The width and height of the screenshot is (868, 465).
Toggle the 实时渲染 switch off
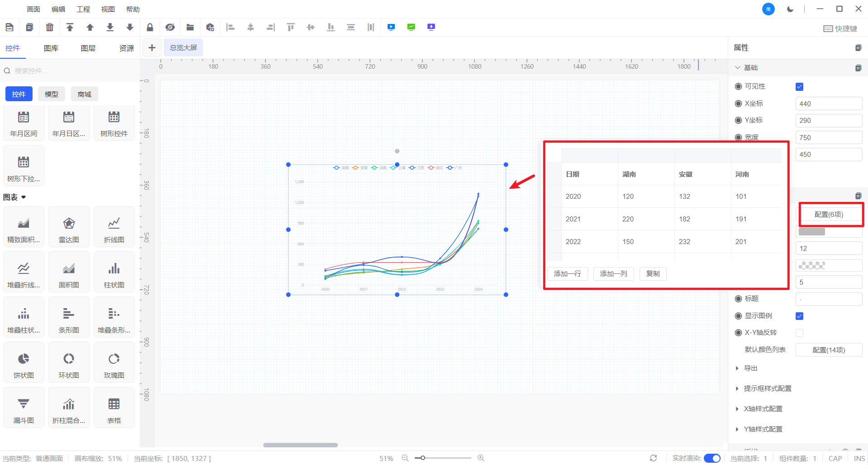(712, 458)
